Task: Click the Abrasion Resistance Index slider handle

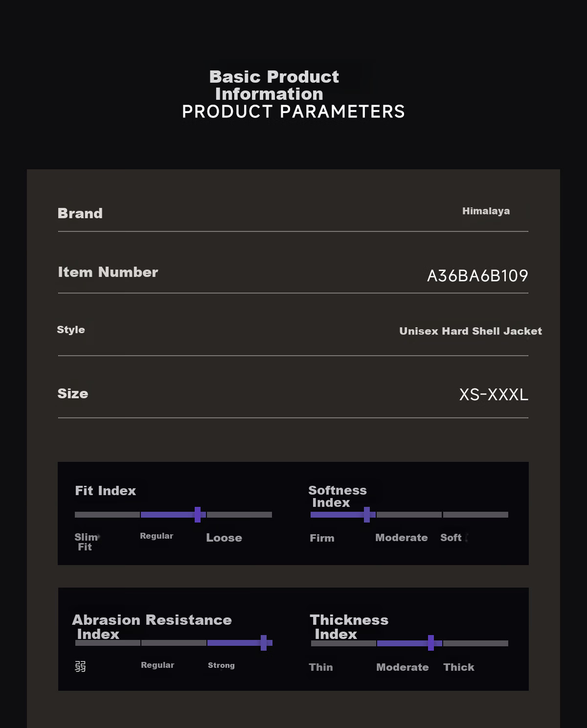Action: click(x=264, y=643)
